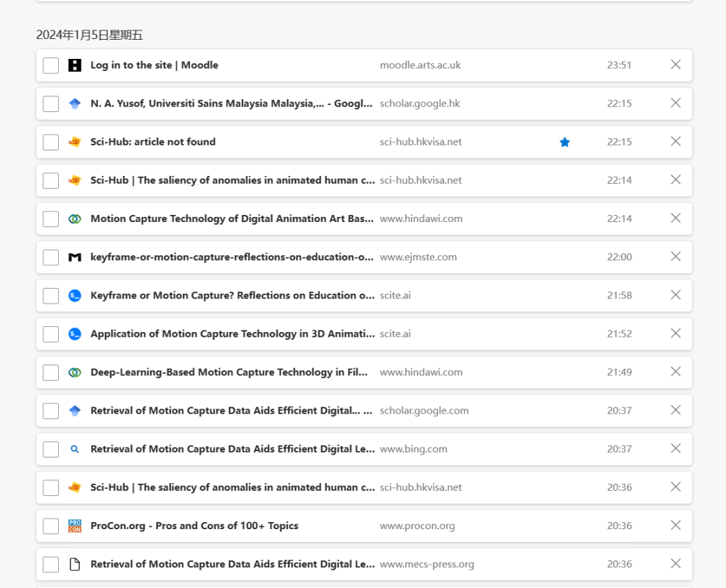Open the N. A. Yusof Universiti Sains Malaysia link
The height and width of the screenshot is (588, 726).
pyautogui.click(x=232, y=104)
